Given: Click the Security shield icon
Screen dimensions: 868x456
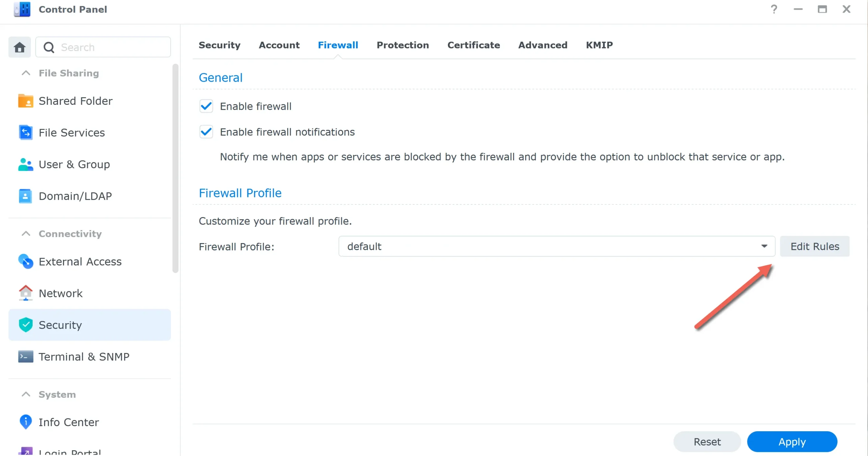Looking at the screenshot, I should click(x=25, y=324).
